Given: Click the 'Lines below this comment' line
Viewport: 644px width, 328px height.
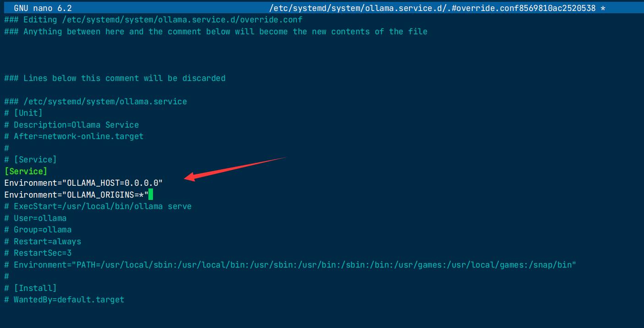Looking at the screenshot, I should tap(115, 78).
